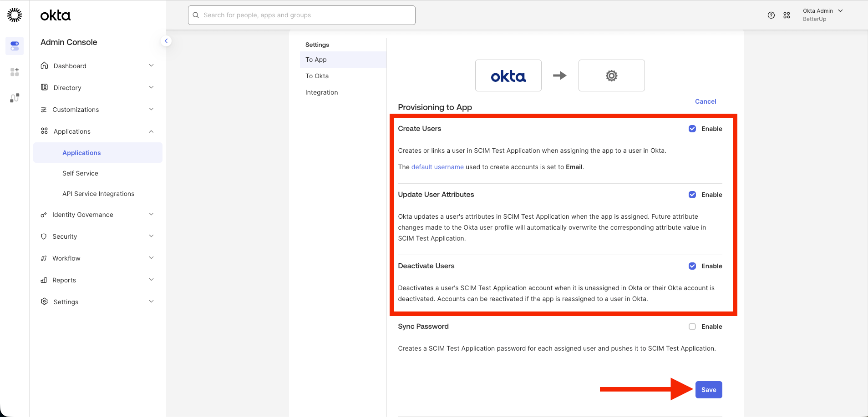Click the Save button
Screen dimensions: 868x417
click(709, 390)
